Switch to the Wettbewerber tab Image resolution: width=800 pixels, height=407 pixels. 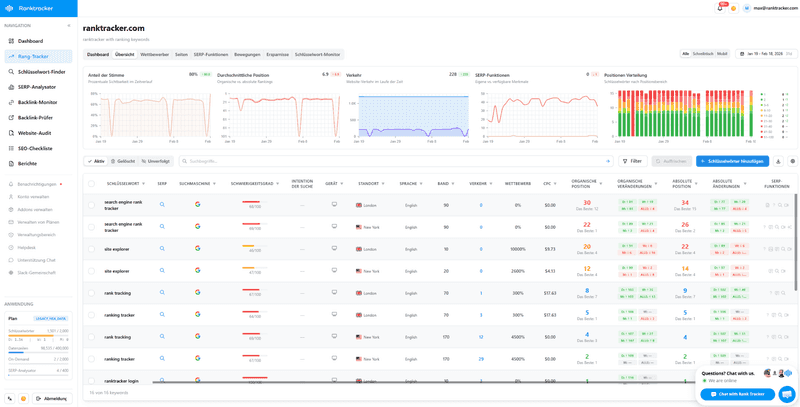coord(154,55)
